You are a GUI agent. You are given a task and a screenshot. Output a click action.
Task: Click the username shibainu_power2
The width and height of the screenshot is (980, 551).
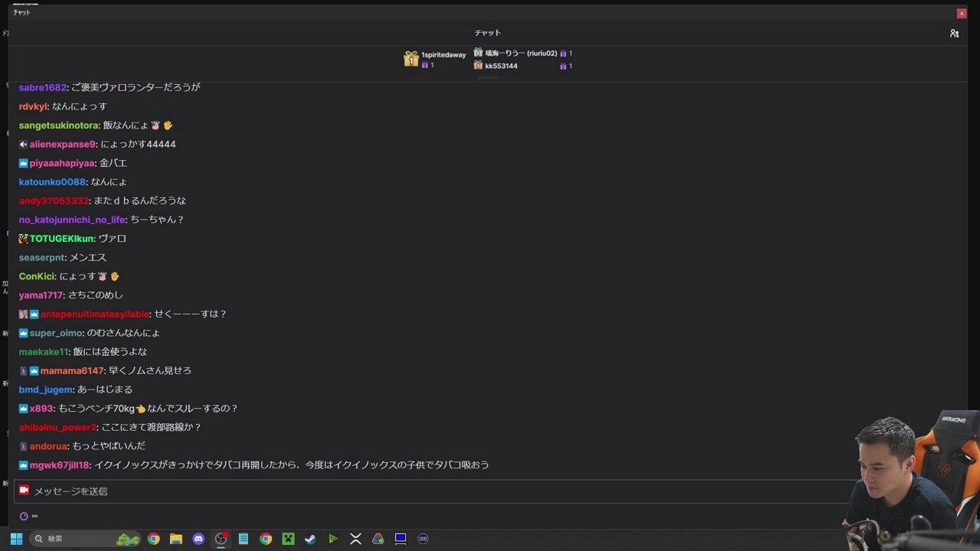tap(57, 427)
